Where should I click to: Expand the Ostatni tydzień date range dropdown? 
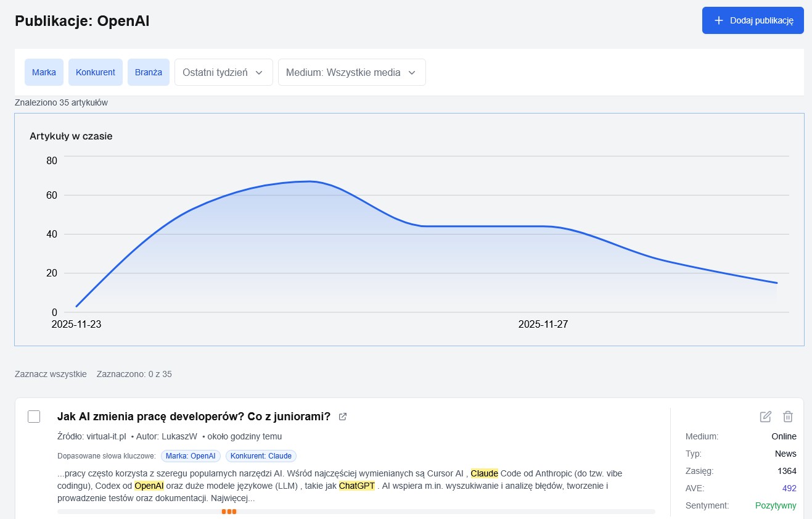223,72
